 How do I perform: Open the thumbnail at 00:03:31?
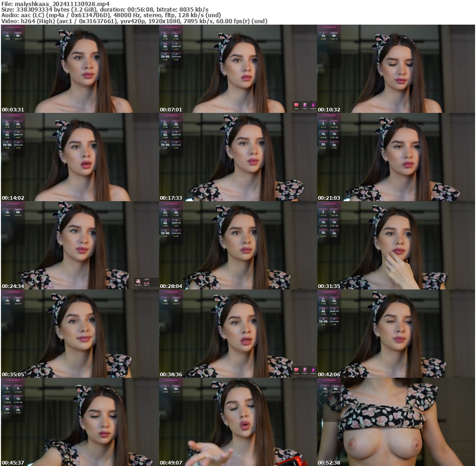click(79, 70)
